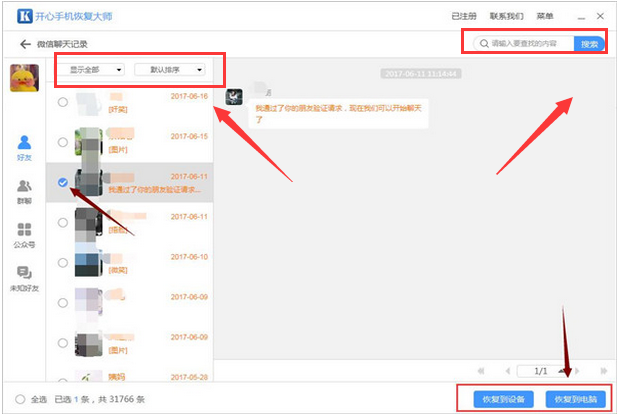Click the 搜索 search button
Image resolution: width=626 pixels, height=414 pixels.
pos(589,44)
